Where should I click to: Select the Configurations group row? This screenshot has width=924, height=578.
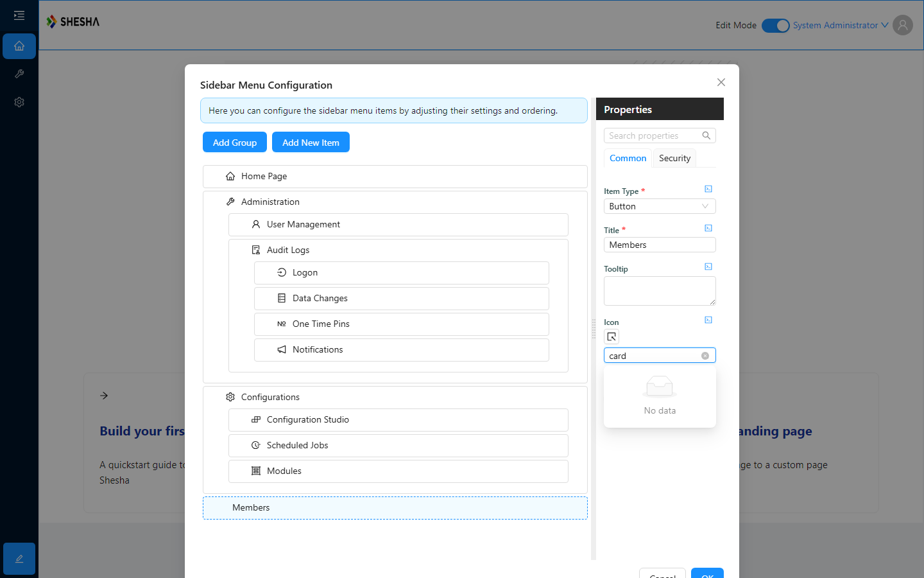tap(395, 397)
